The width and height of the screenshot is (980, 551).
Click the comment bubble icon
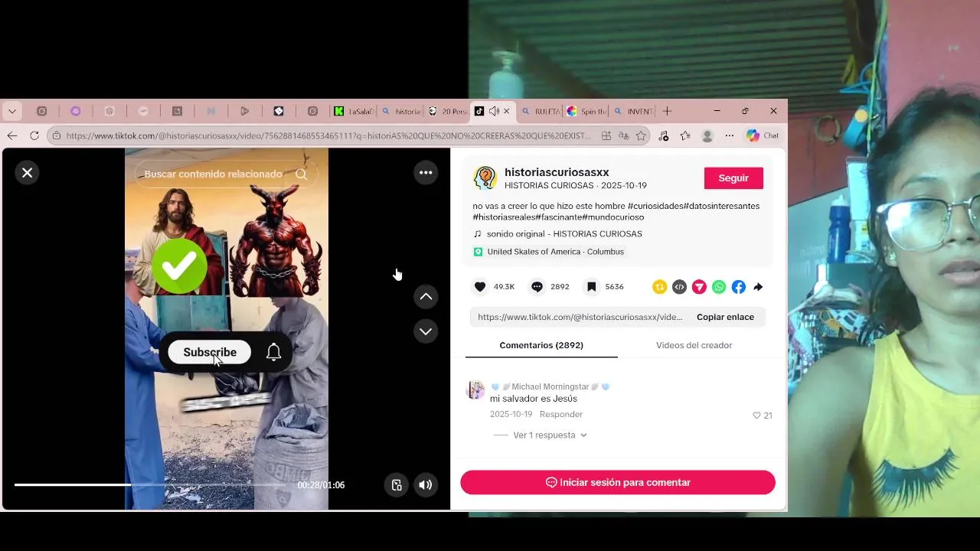click(x=537, y=287)
